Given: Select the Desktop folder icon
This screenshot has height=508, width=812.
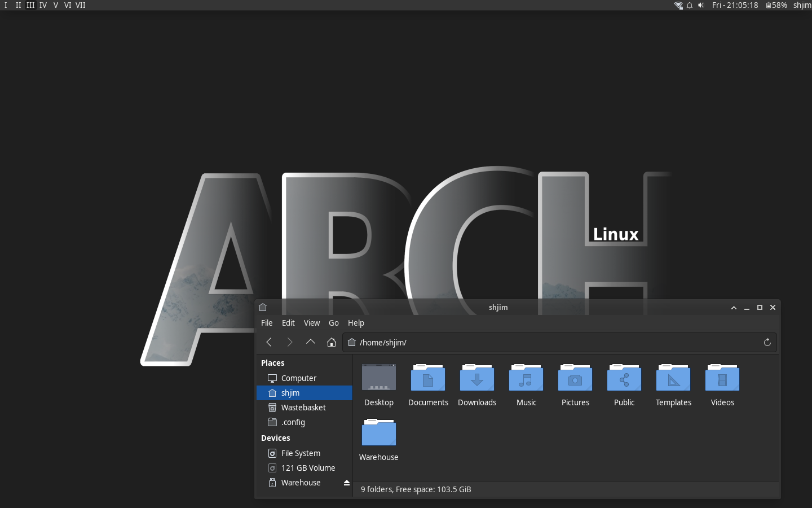Looking at the screenshot, I should [x=379, y=378].
